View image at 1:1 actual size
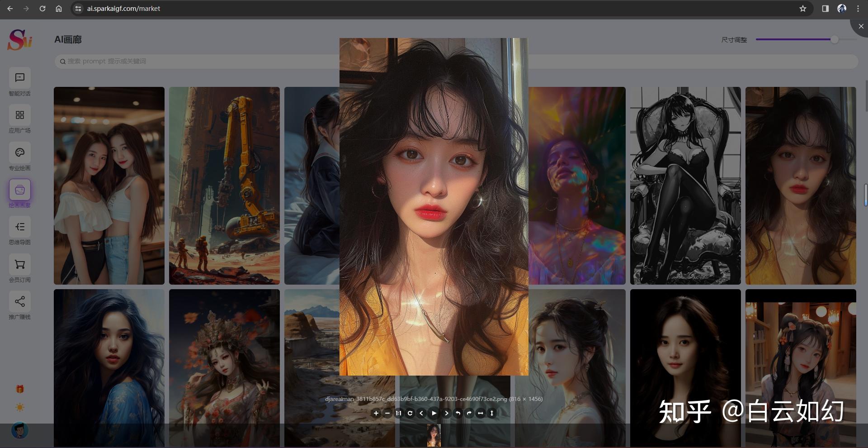Viewport: 868px width, 448px height. (x=399, y=413)
